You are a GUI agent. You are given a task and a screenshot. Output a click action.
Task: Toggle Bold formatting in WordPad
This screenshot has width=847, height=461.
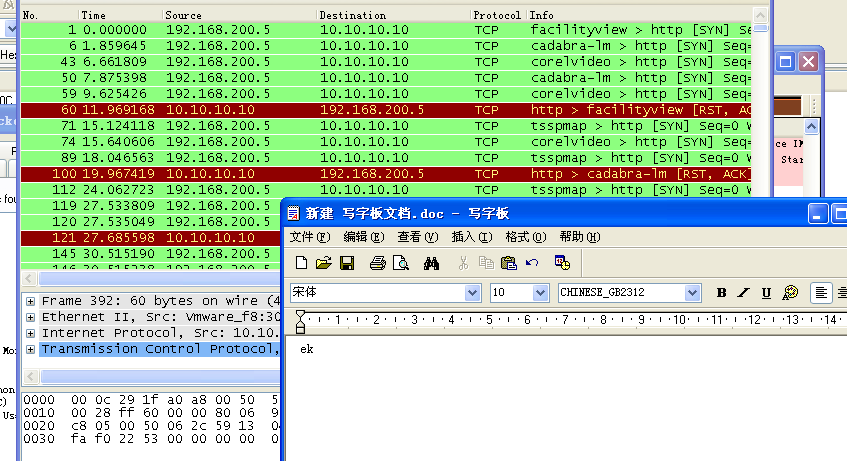tap(721, 293)
